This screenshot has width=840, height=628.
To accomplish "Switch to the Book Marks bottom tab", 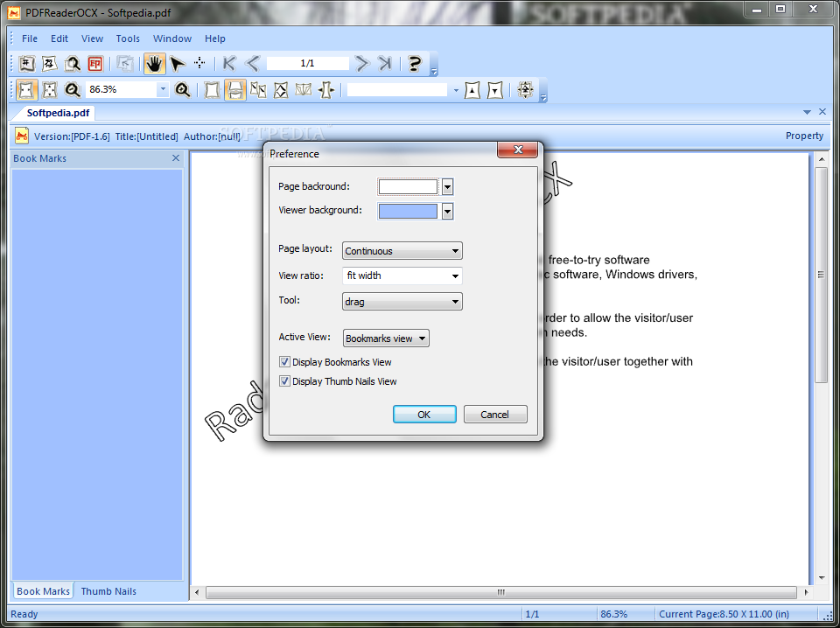I will coord(43,591).
